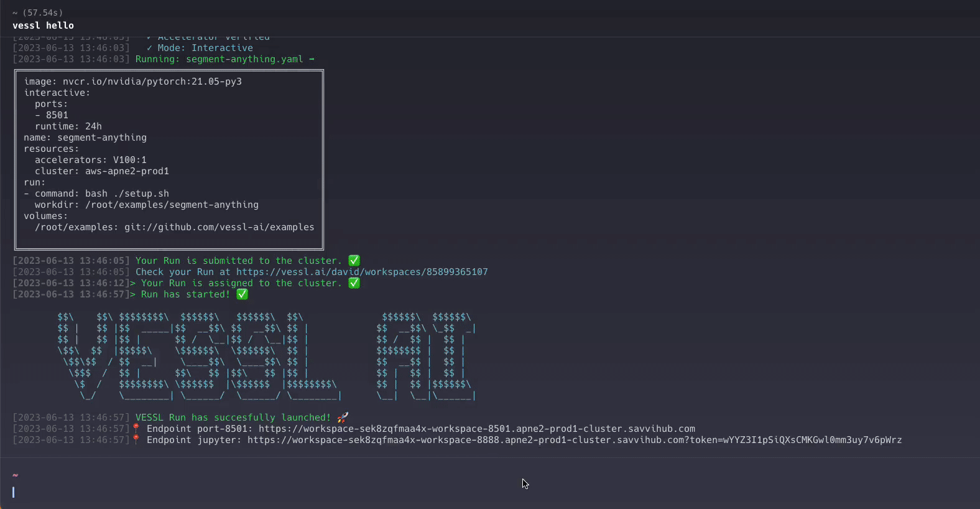Click 'Your Run is assigned to the cluster.' message

[x=242, y=283]
